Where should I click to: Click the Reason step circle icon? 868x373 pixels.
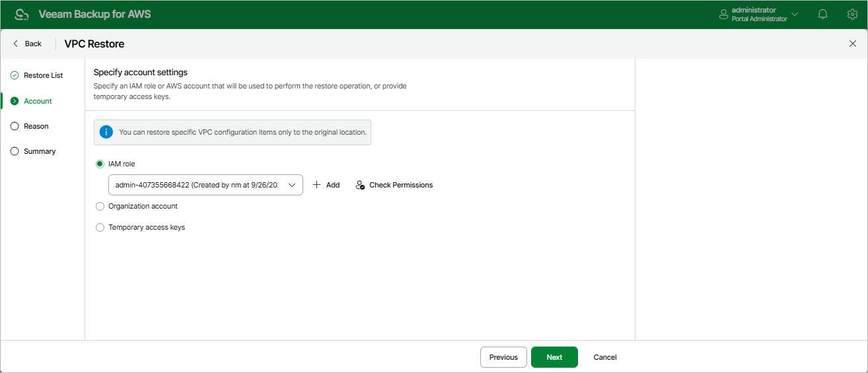pos(15,126)
